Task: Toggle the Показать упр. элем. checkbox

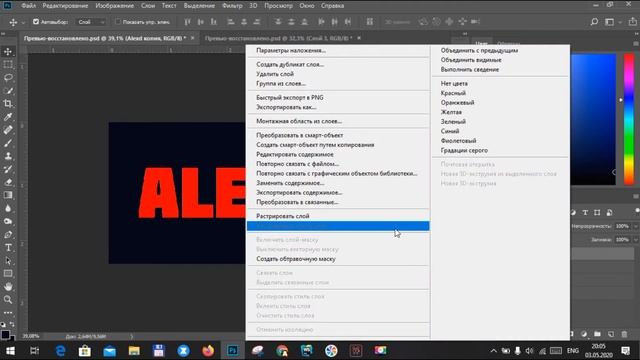Action: (118, 22)
